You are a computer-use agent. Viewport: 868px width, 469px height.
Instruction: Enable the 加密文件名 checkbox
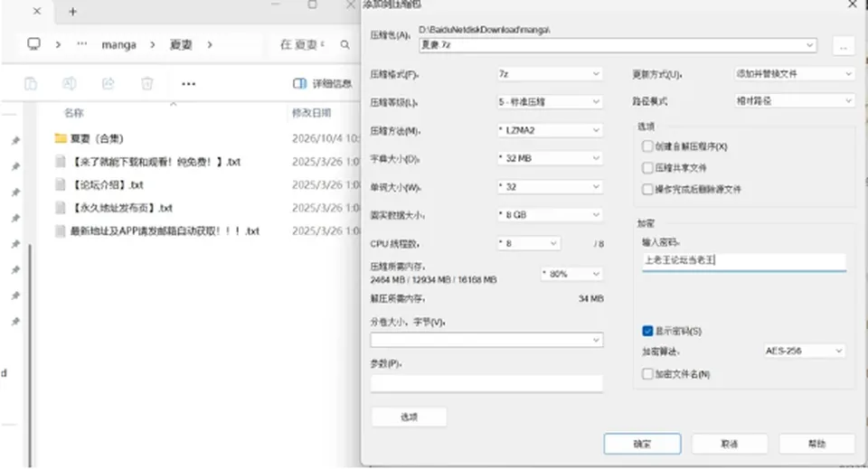[x=647, y=374]
